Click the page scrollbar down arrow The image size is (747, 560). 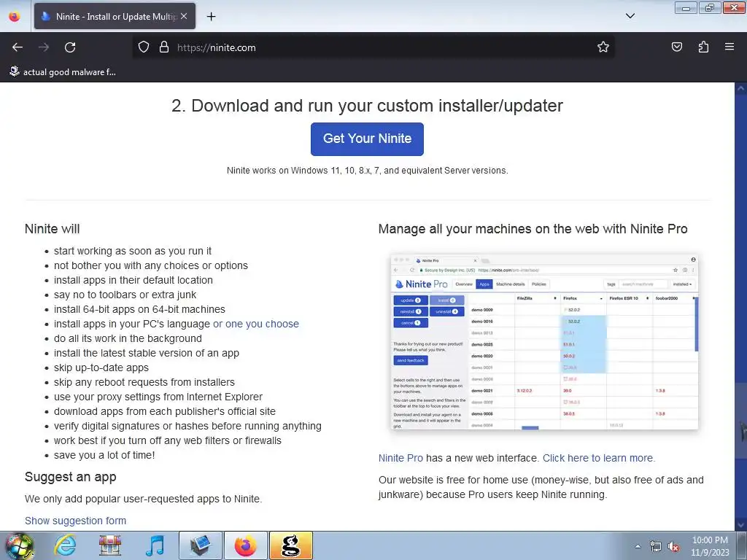[x=741, y=525]
